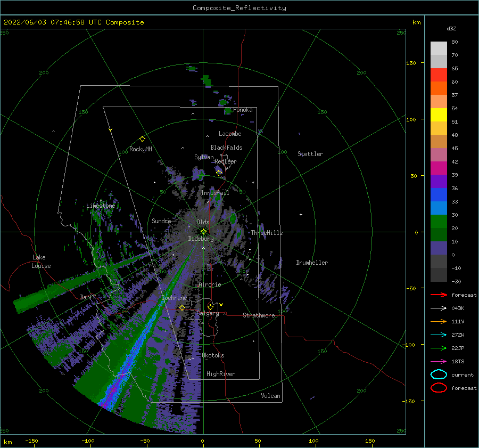Screen dimensions: 479x448
Task: Click the yellow diamond marker below Cochrane
Action: coord(182,307)
